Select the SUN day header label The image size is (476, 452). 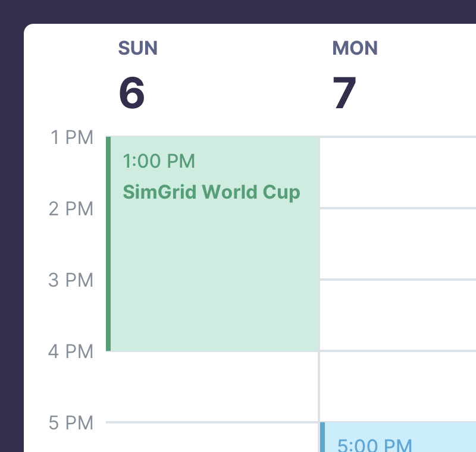138,48
